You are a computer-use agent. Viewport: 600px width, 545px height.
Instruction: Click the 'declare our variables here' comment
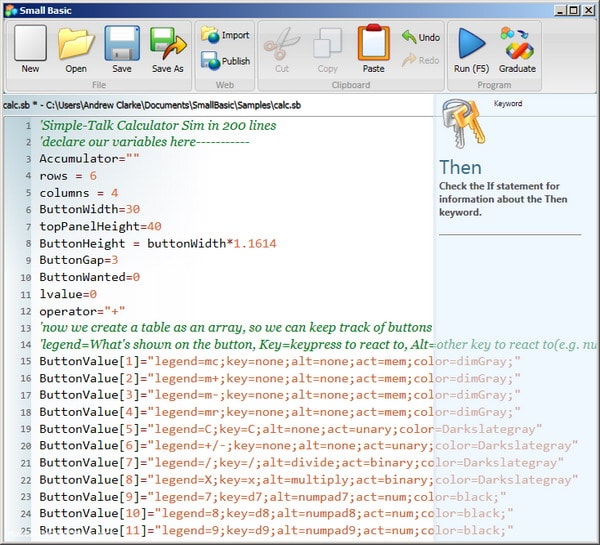click(144, 142)
